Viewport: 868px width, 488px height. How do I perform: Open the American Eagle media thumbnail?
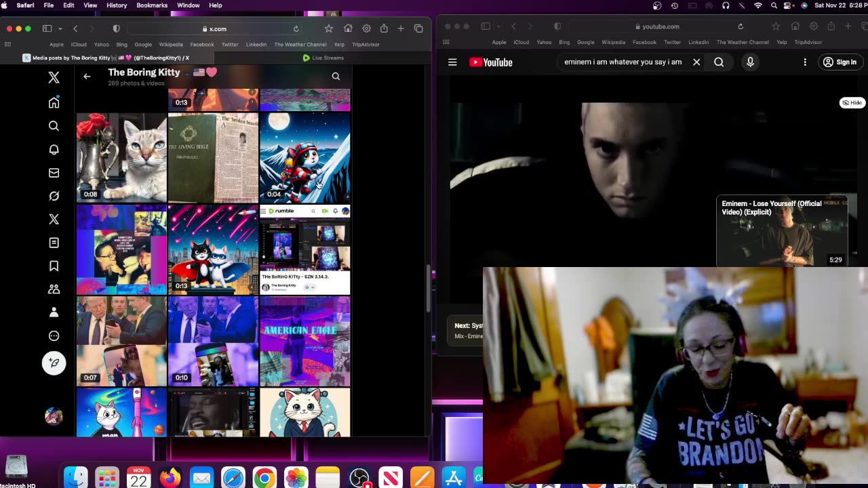pos(305,342)
